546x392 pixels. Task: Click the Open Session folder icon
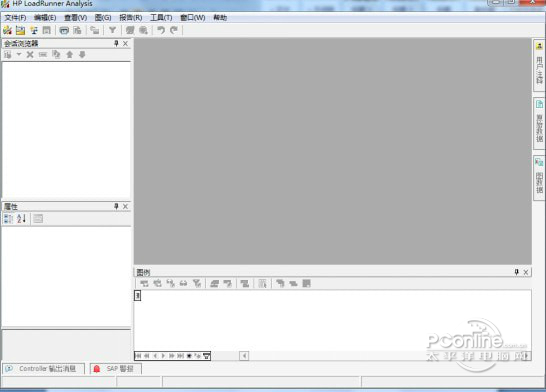21,31
